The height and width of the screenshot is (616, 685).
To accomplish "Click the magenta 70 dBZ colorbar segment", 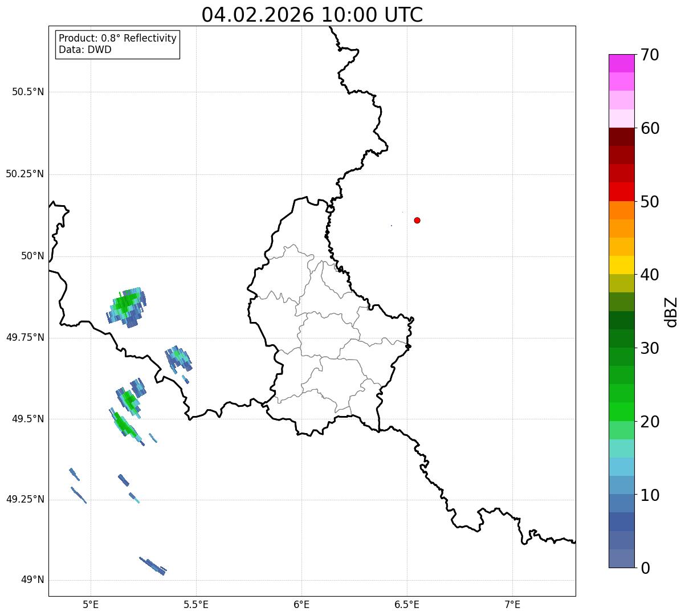I will [x=621, y=63].
